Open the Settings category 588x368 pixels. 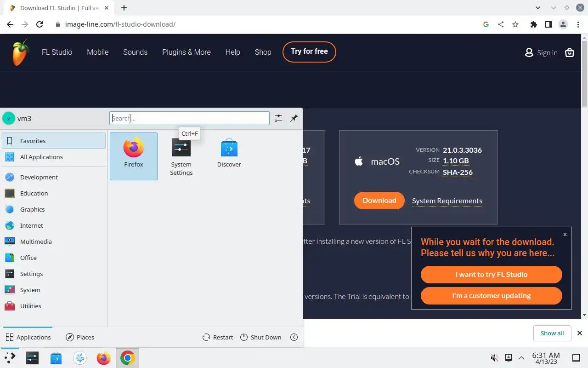tap(54, 274)
